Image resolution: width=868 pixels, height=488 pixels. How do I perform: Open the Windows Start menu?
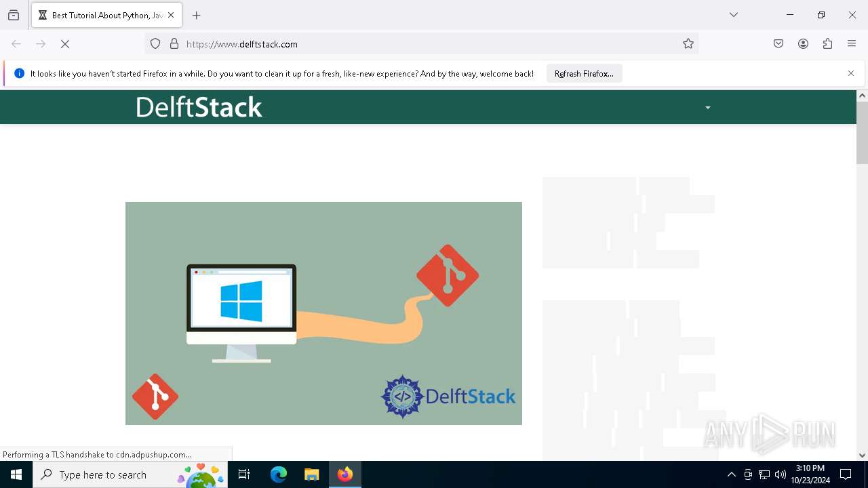pos(16,474)
